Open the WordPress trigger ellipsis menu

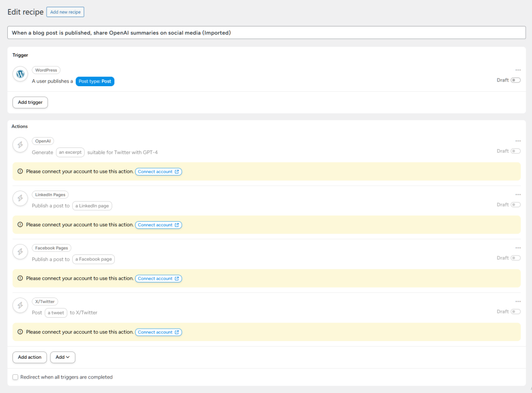(x=517, y=70)
